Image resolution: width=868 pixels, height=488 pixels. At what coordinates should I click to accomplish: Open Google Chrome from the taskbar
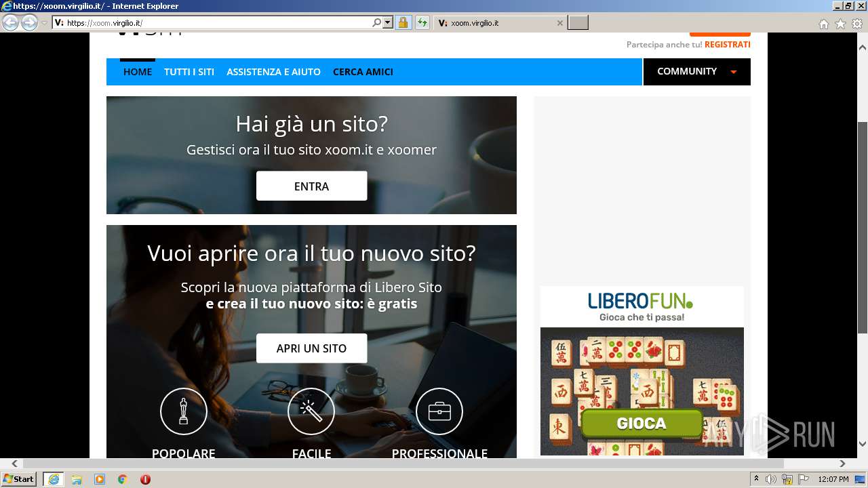click(123, 479)
